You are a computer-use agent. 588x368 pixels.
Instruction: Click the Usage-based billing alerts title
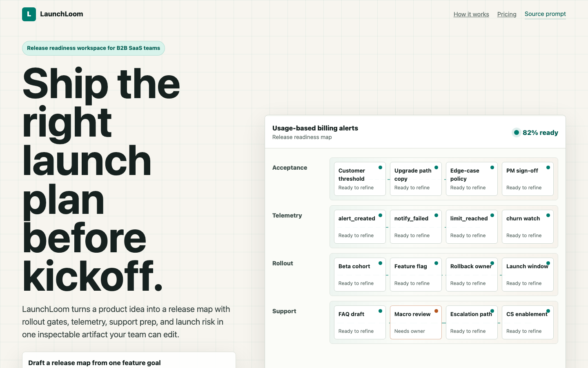tap(315, 128)
